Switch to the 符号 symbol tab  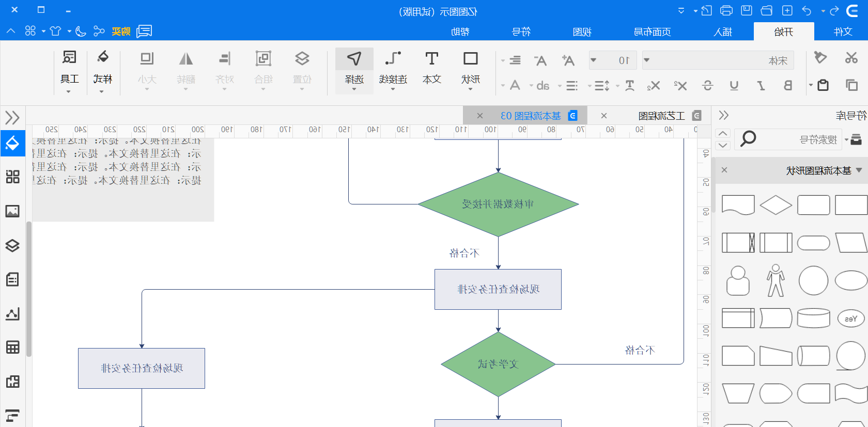coord(521,31)
